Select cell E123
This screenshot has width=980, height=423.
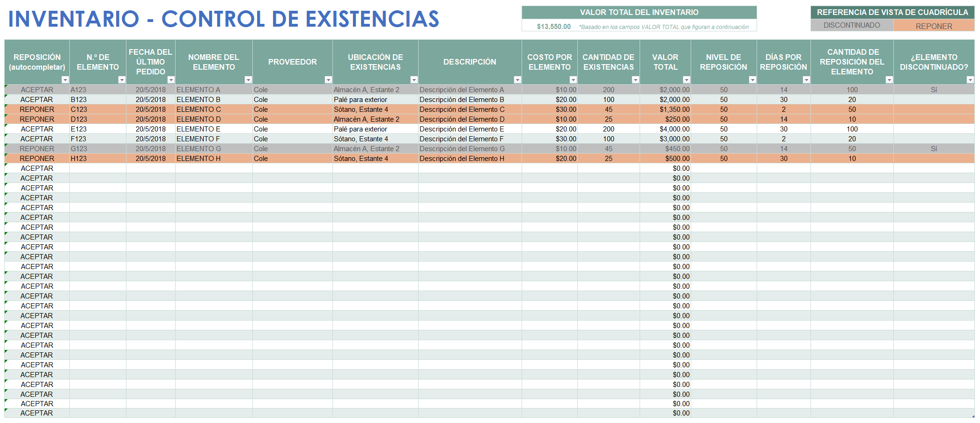(98, 129)
